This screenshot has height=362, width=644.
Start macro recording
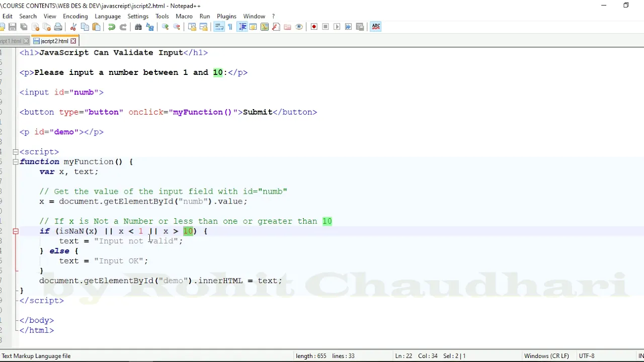314,27
